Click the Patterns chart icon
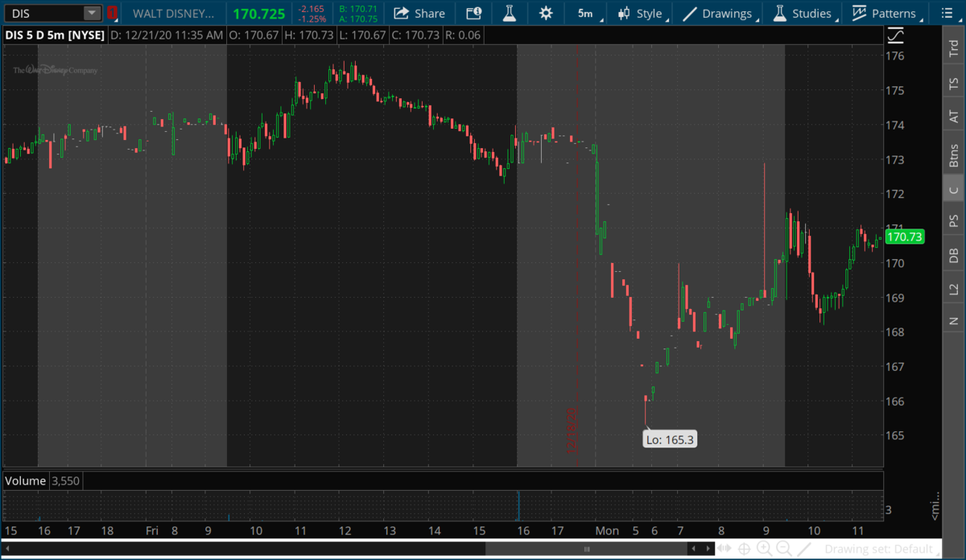The width and height of the screenshot is (966, 560). 860,14
